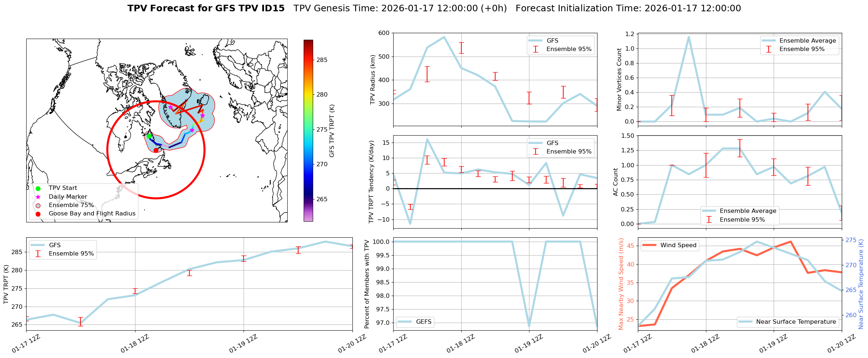Click the 285 tick label on the colorbar
The image size is (868, 358).
(322, 60)
